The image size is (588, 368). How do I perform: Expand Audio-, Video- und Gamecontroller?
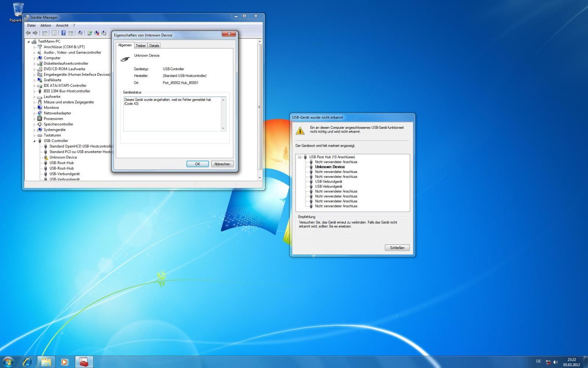pos(35,53)
